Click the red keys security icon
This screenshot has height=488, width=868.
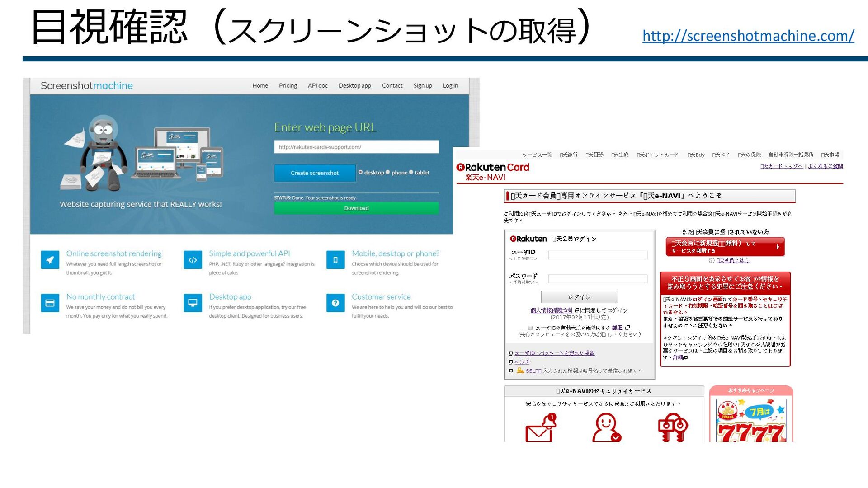pos(672,428)
